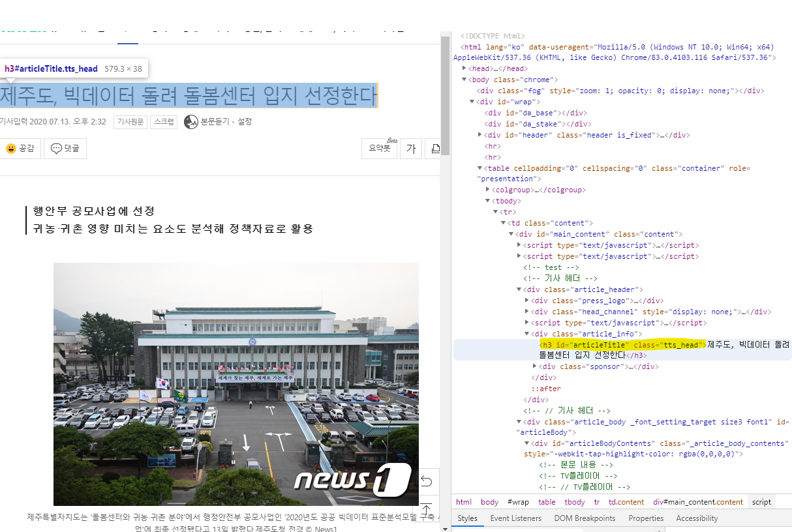Expand the div class sponsor node
The height and width of the screenshot is (532, 792).
pos(534,367)
